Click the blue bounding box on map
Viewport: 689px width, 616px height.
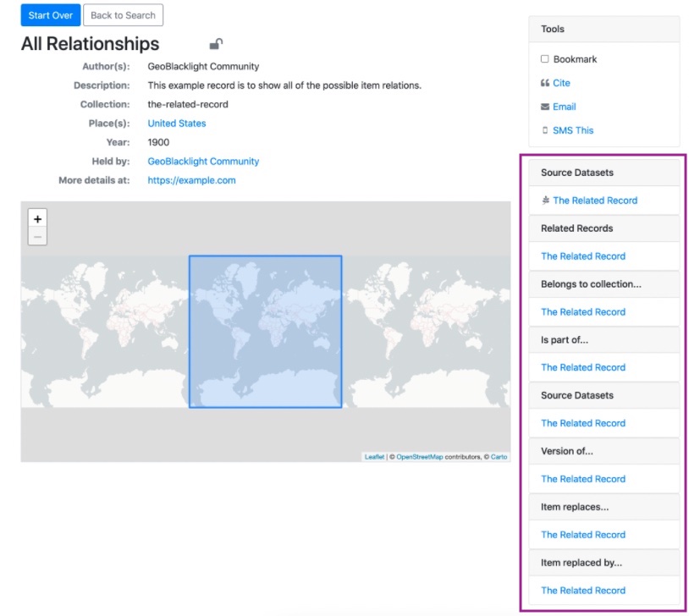point(265,332)
